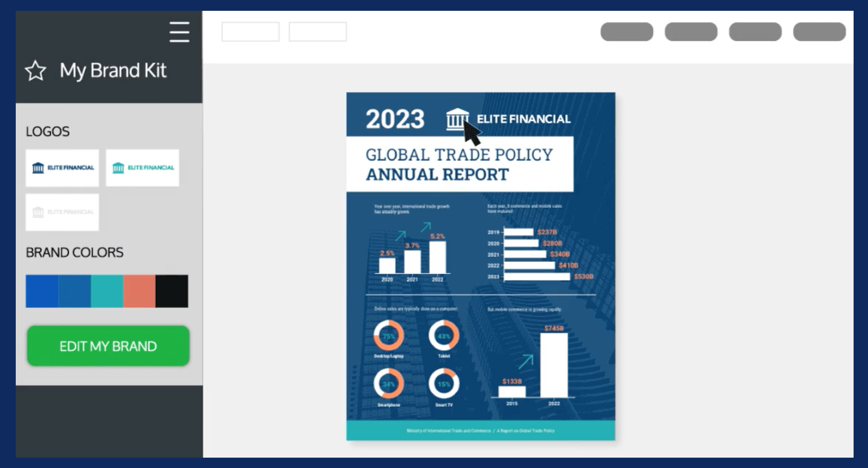Click the teal Elite Financial logo icon
Image resolution: width=868 pixels, height=468 pixels.
(x=119, y=167)
